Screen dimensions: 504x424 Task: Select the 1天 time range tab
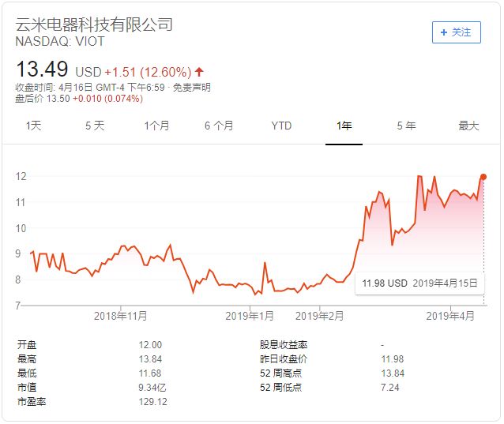(x=33, y=126)
